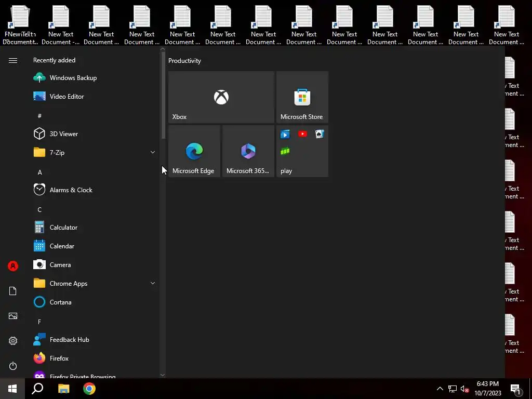
Task: Open Documents from Start sidebar
Action: point(13,291)
